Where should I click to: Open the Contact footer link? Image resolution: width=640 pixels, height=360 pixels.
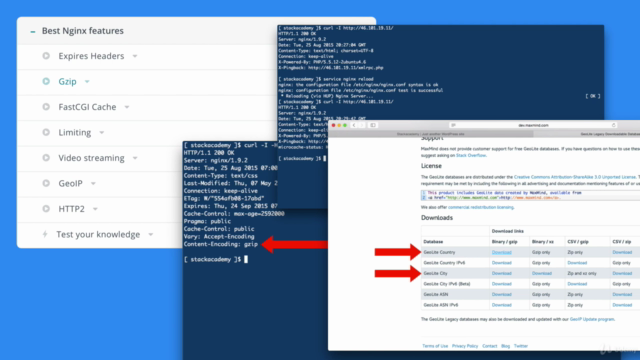click(489, 346)
